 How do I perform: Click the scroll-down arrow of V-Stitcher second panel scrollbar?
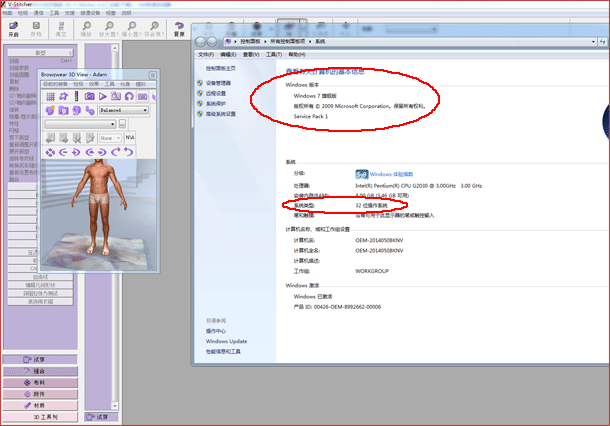(x=115, y=406)
